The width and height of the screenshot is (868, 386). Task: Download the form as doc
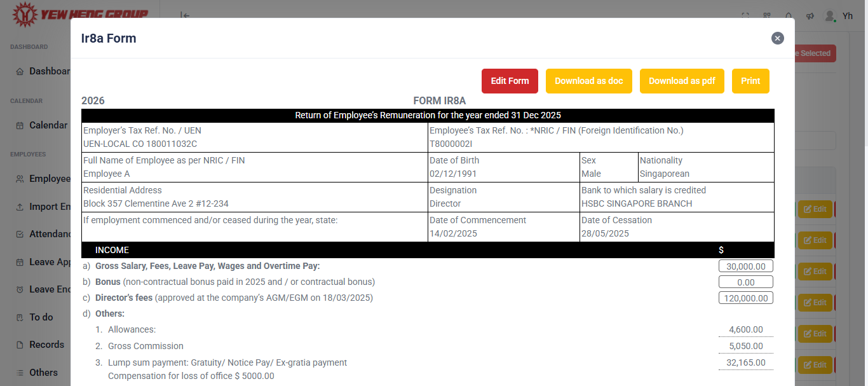[x=588, y=81]
